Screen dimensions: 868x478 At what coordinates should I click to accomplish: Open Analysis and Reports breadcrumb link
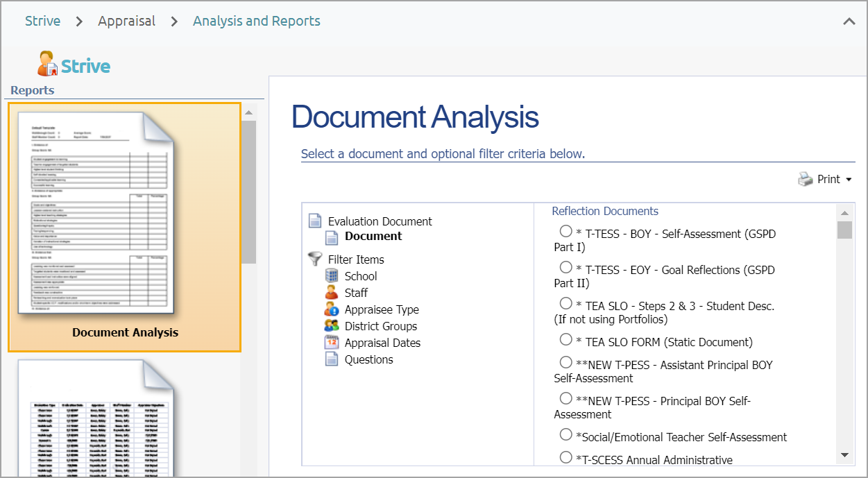[x=257, y=21]
